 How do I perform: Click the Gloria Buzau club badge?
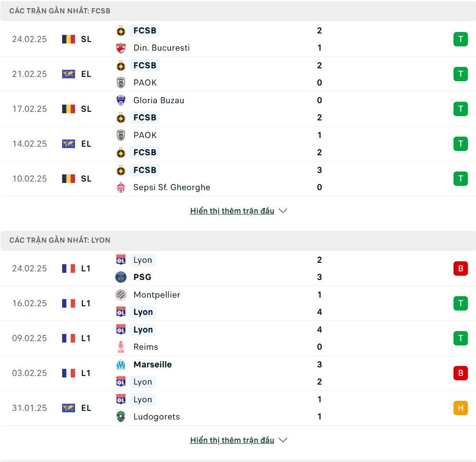click(x=121, y=100)
